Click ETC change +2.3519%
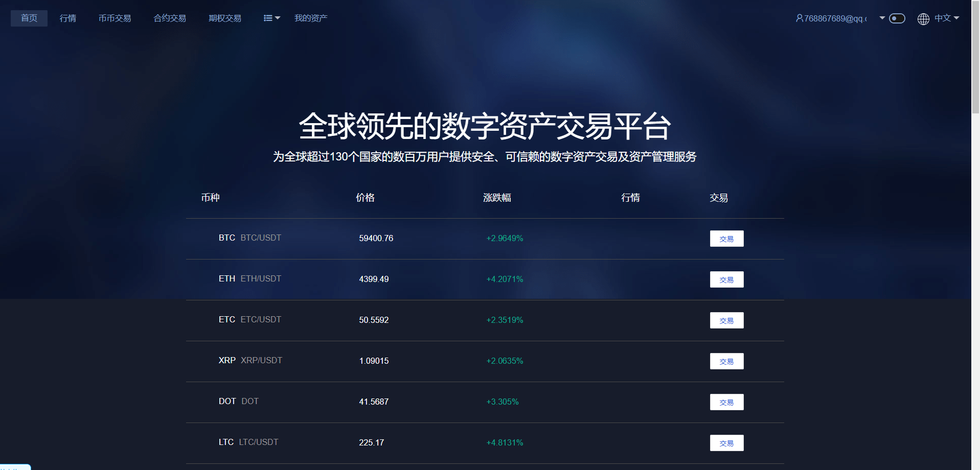 click(x=505, y=320)
